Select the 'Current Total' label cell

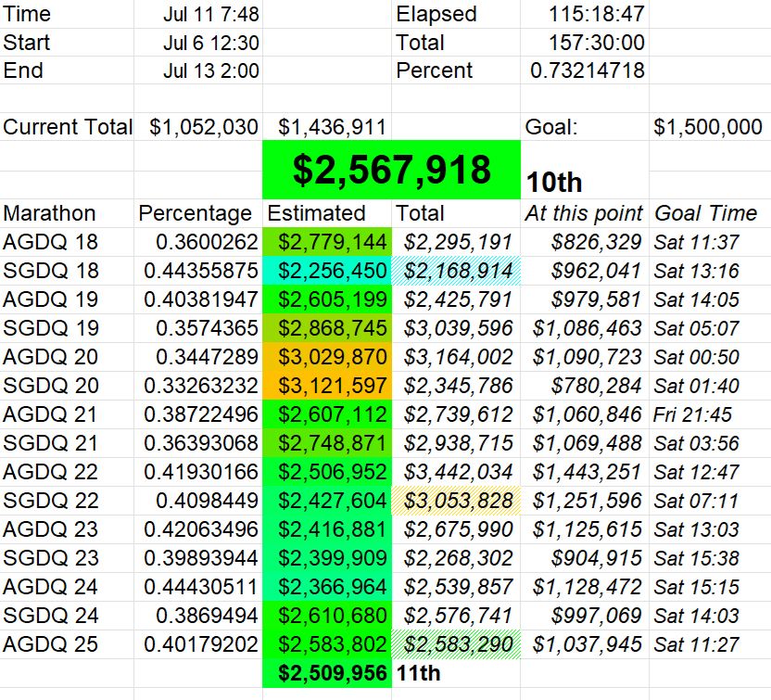[x=67, y=127]
